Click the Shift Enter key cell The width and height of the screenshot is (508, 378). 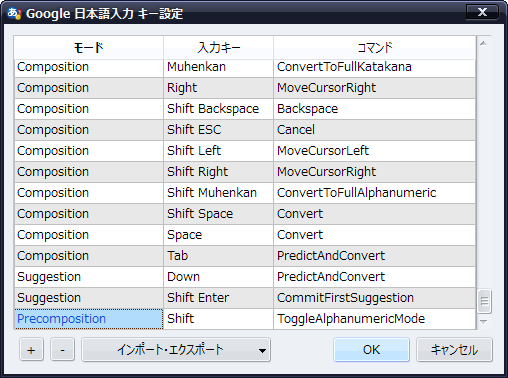pyautogui.click(x=218, y=298)
